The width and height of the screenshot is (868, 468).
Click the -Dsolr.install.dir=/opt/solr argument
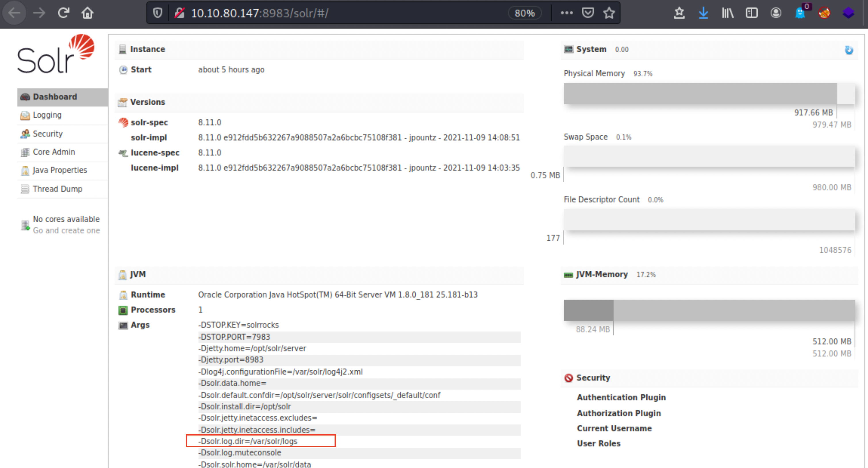245,406
